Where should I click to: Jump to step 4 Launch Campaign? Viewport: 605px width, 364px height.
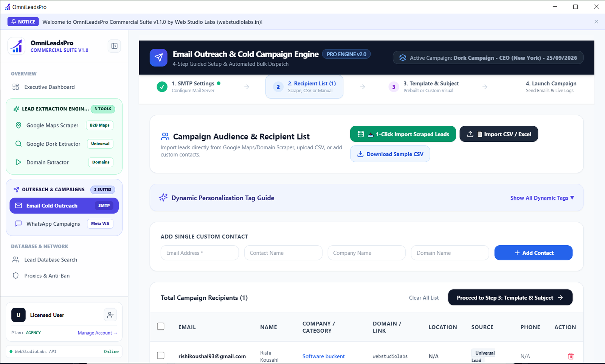pyautogui.click(x=551, y=87)
